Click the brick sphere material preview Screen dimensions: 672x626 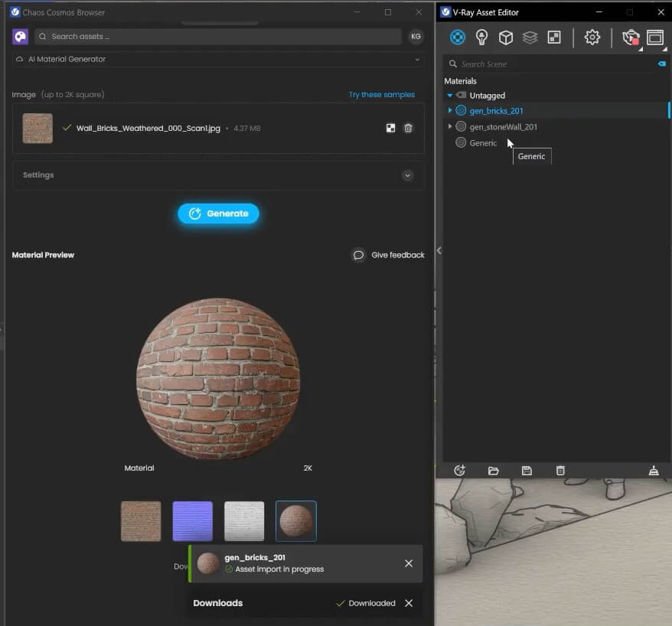point(218,379)
